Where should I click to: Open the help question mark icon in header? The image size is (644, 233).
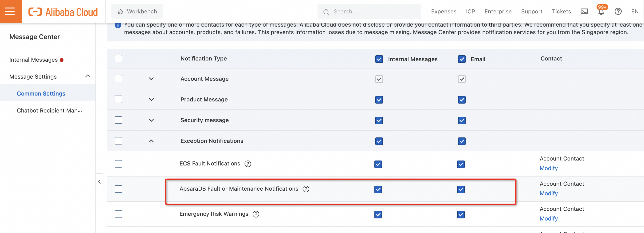[x=618, y=12]
